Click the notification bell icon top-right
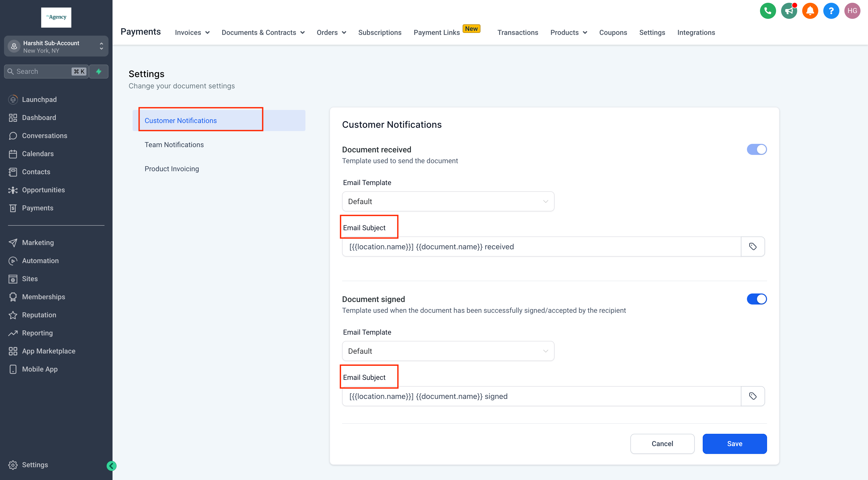 [810, 11]
